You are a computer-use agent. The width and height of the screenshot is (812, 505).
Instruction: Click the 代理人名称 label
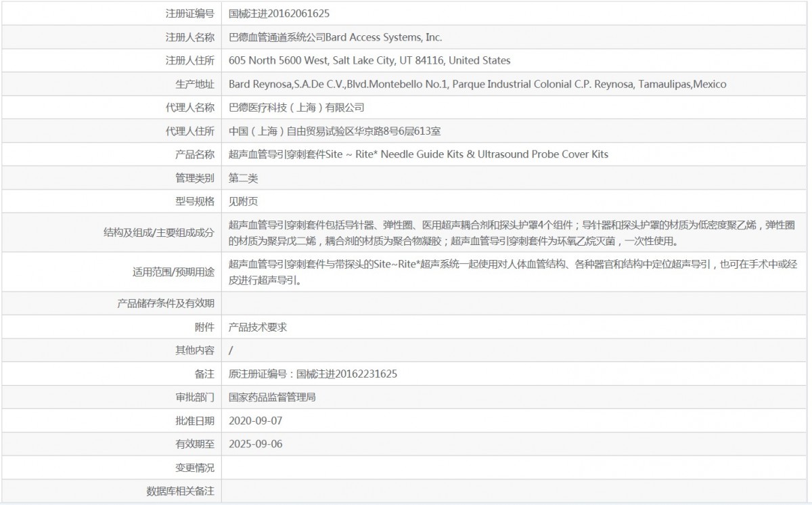coord(190,107)
